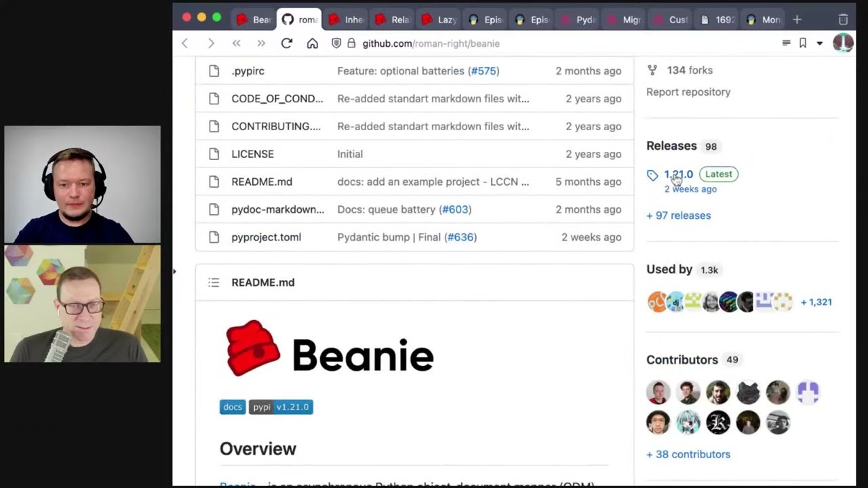Open a new browser tab with plus
The height and width of the screenshot is (488, 868).
click(797, 20)
